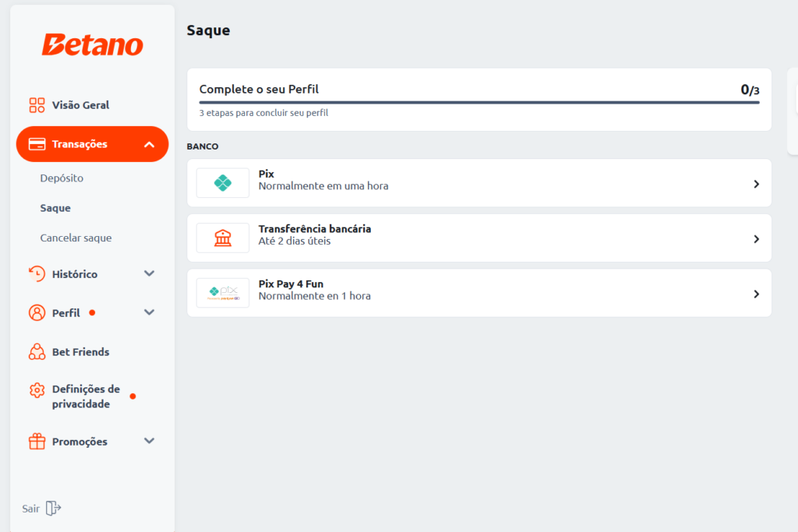Viewport: 798px width, 532px height.
Task: Open the Histórico menu label
Action: [x=74, y=274]
